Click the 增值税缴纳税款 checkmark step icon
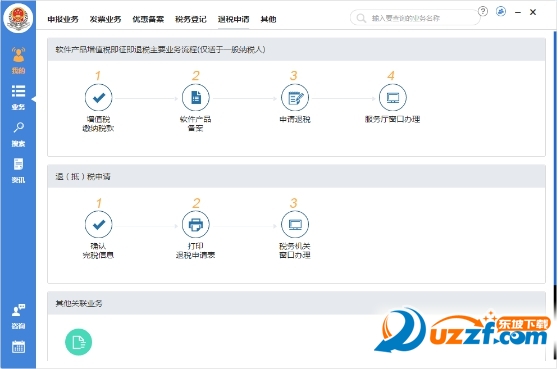The image size is (558, 369). 99,97
